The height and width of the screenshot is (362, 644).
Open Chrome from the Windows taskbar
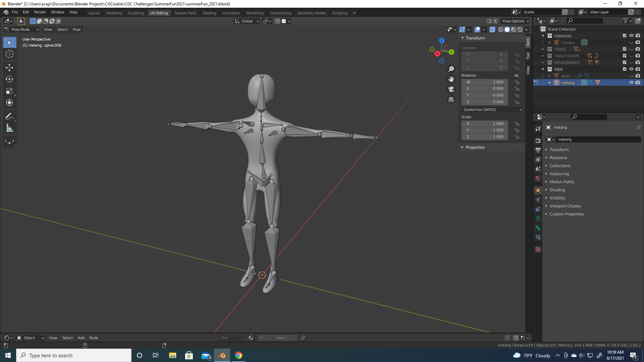coord(238,355)
